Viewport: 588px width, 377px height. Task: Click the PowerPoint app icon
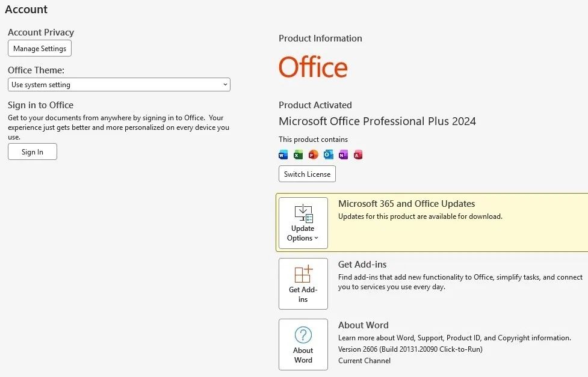click(313, 155)
